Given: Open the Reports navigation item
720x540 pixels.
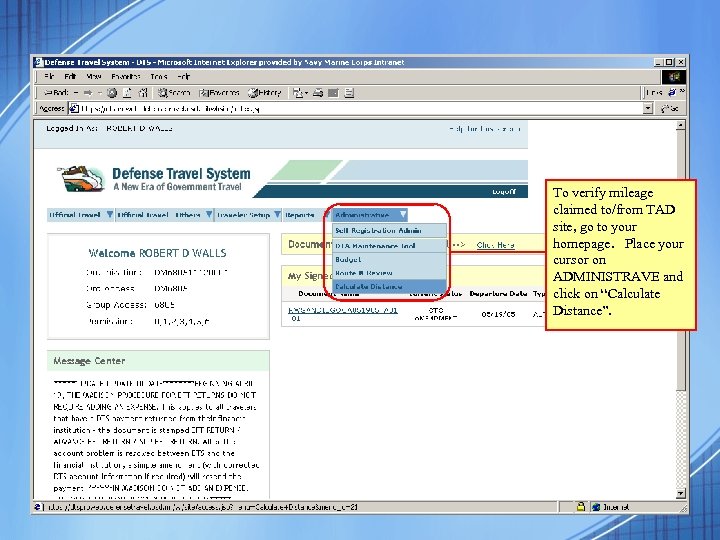Looking at the screenshot, I should coord(300,215).
